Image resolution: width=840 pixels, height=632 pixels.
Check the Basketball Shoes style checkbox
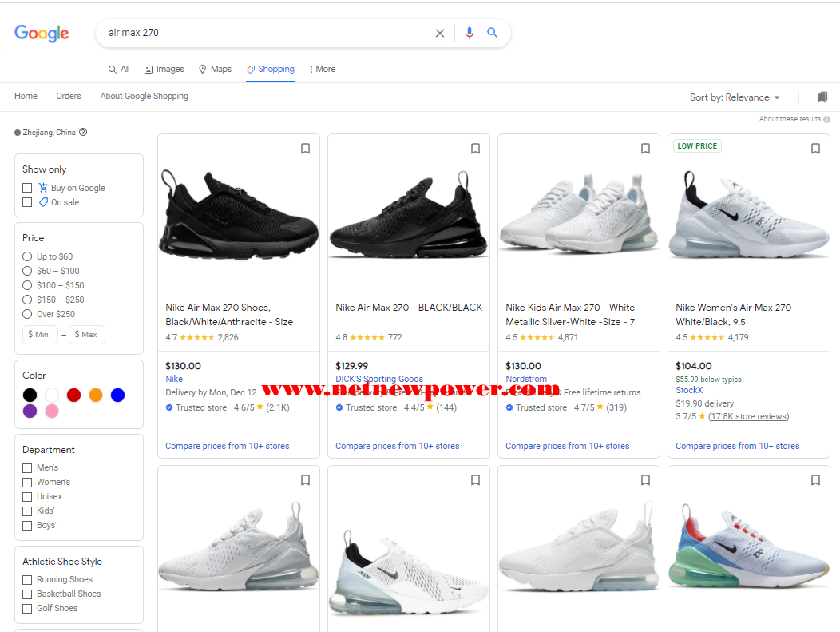pos(27,594)
